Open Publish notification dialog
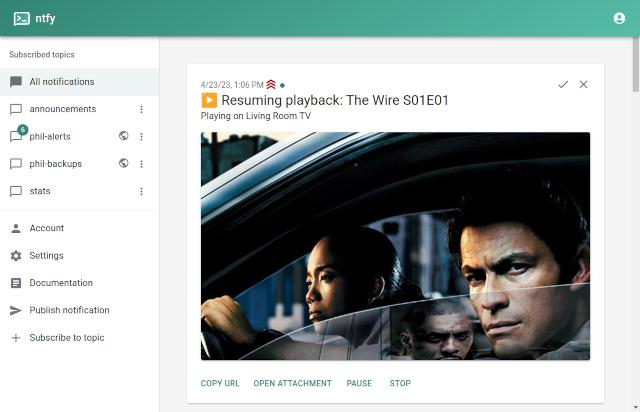 (79, 310)
